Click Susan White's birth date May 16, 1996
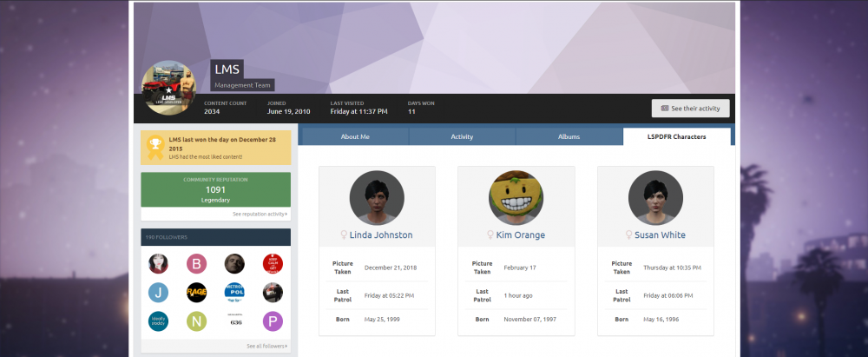 (661, 320)
